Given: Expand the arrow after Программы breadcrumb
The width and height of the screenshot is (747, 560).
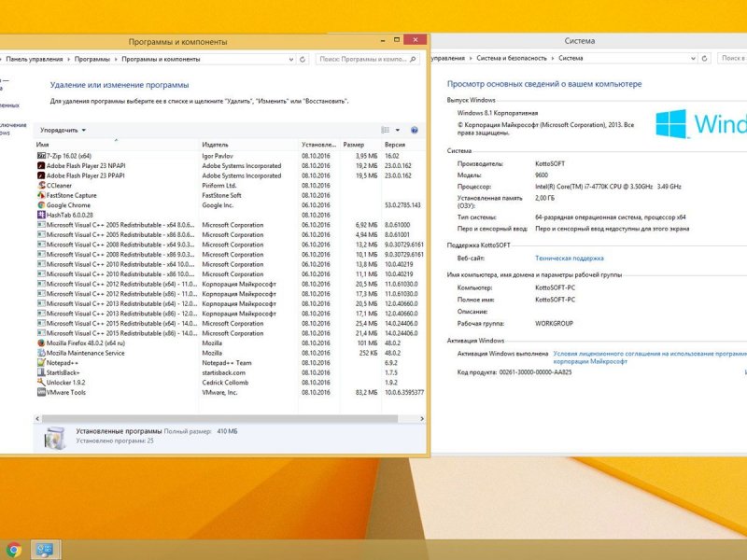Looking at the screenshot, I should (116, 59).
